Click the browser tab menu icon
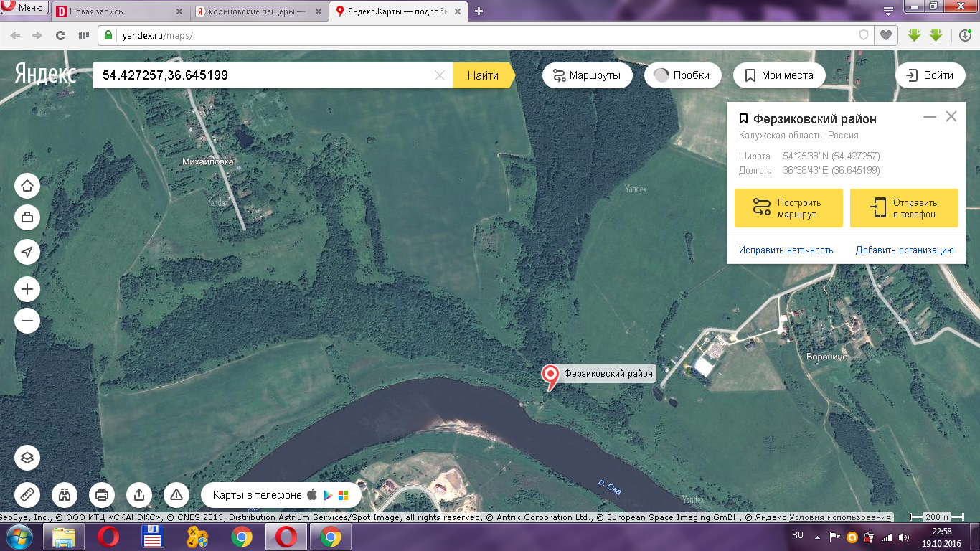The image size is (980, 551). [888, 11]
